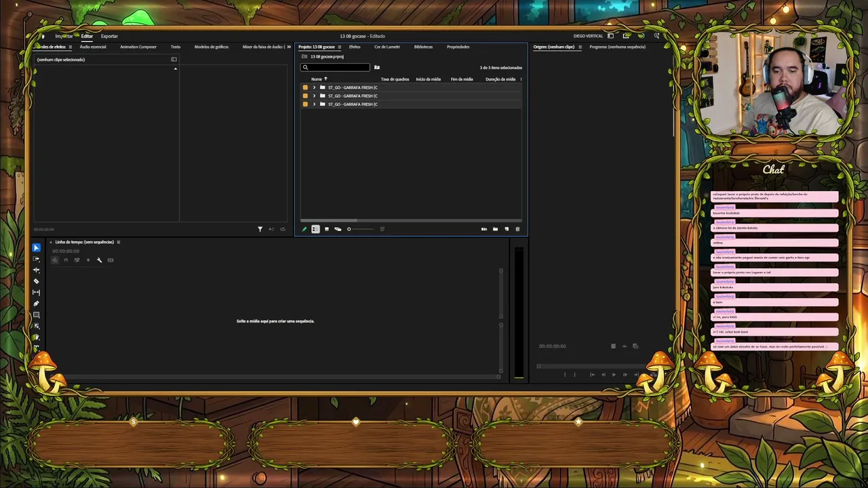Click the Fim da mídia column header
868x488 pixels.
[x=462, y=79]
